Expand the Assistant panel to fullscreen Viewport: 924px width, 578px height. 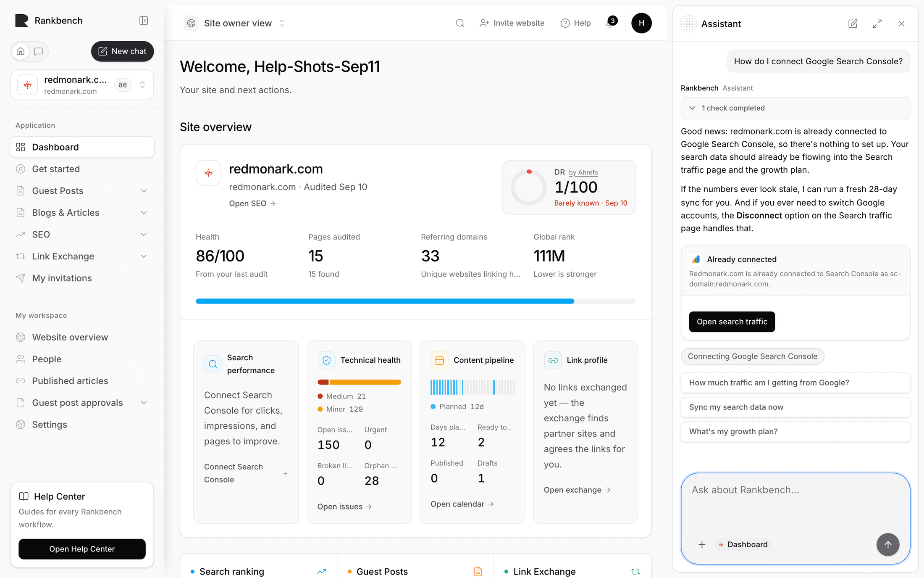tap(877, 24)
